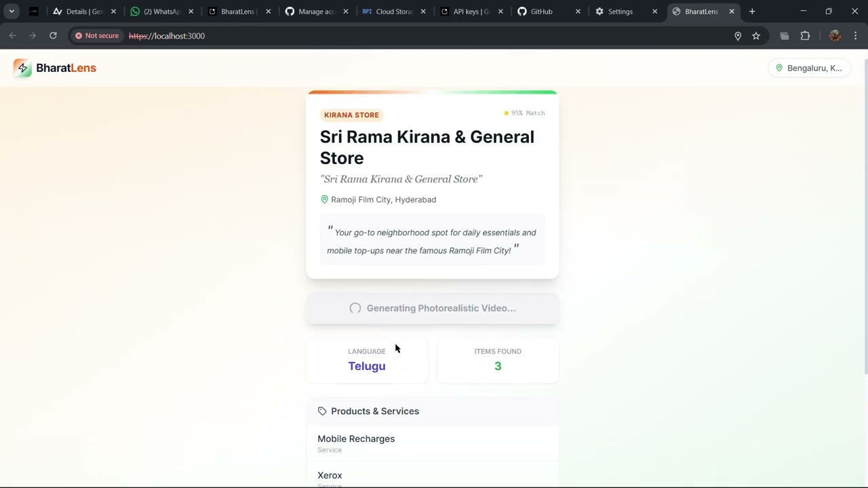The image size is (868, 488).
Task: Open the browser profile avatar
Action: pyautogui.click(x=835, y=36)
